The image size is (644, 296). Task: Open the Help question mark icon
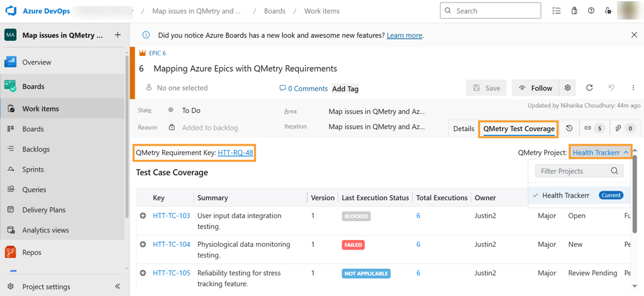591,11
